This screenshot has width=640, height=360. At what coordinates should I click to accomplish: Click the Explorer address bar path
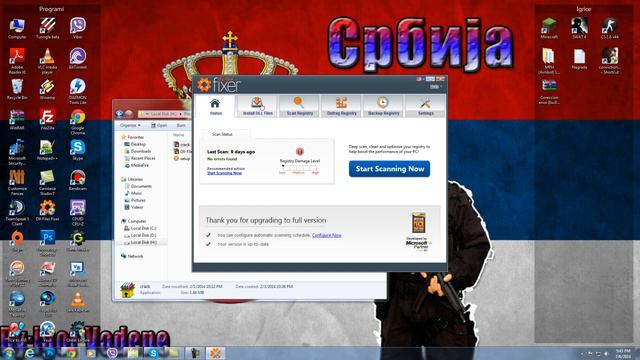coord(165,114)
